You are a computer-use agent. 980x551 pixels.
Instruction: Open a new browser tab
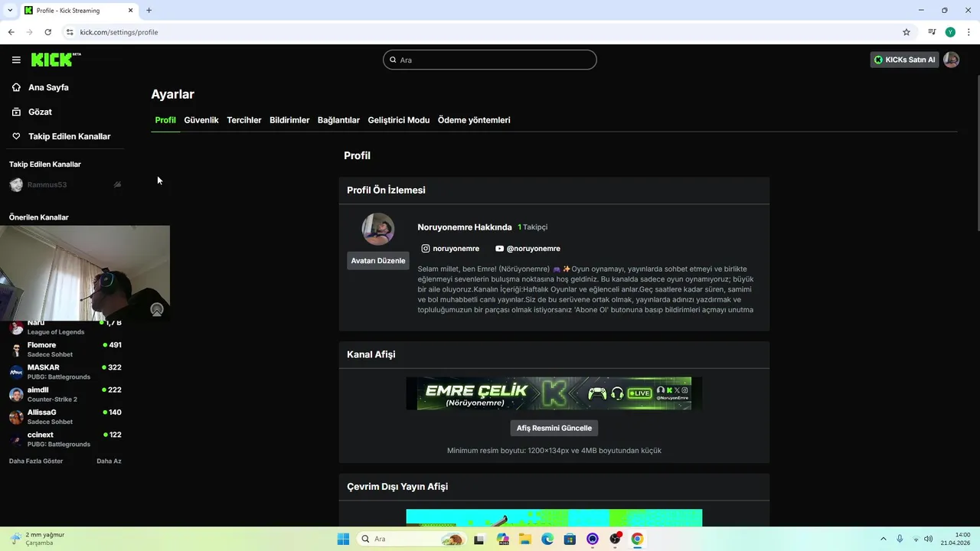[149, 10]
